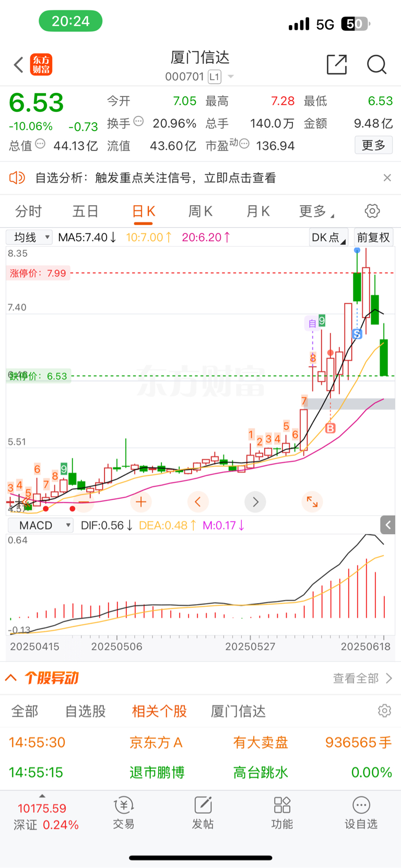This screenshot has width=401, height=868.
Task: Open 查看全部 link
Action: pyautogui.click(x=363, y=678)
